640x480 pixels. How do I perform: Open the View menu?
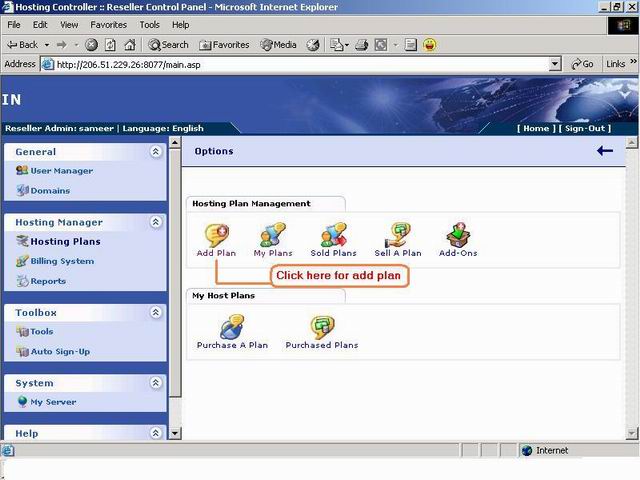click(69, 25)
